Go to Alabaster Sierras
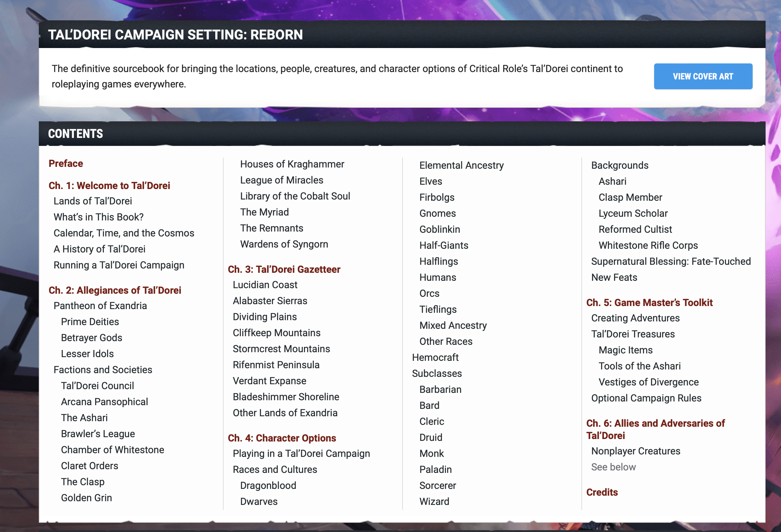 tap(270, 300)
